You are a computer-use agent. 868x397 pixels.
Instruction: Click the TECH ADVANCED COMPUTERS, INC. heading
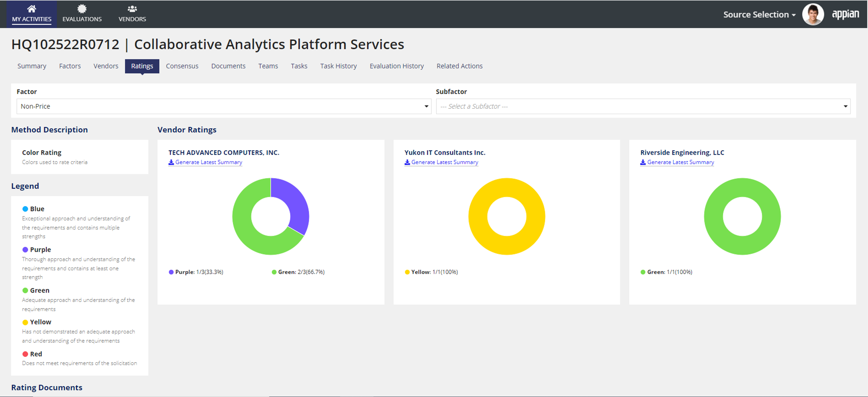click(224, 152)
